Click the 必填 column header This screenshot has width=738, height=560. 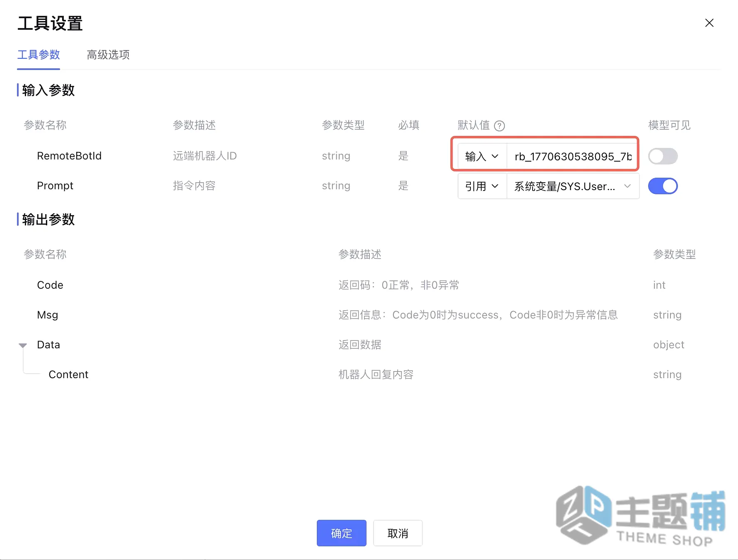tap(409, 125)
